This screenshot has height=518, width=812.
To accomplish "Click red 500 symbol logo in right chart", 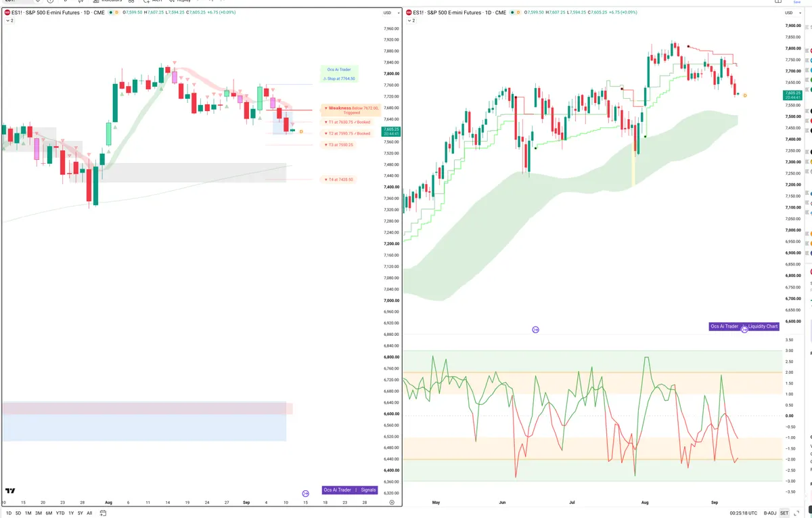I will tap(410, 13).
